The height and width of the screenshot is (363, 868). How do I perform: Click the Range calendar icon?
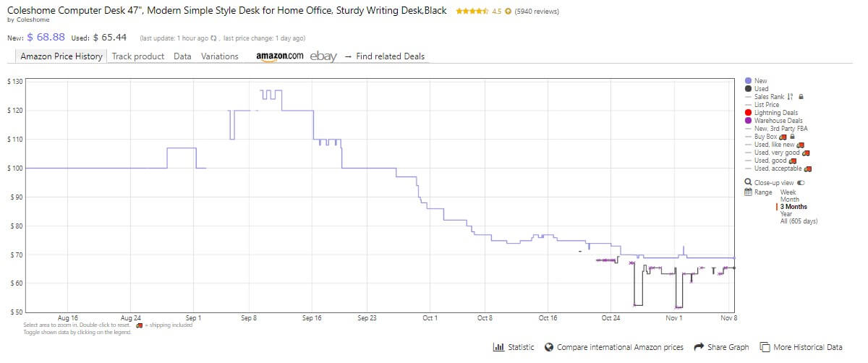tap(749, 192)
